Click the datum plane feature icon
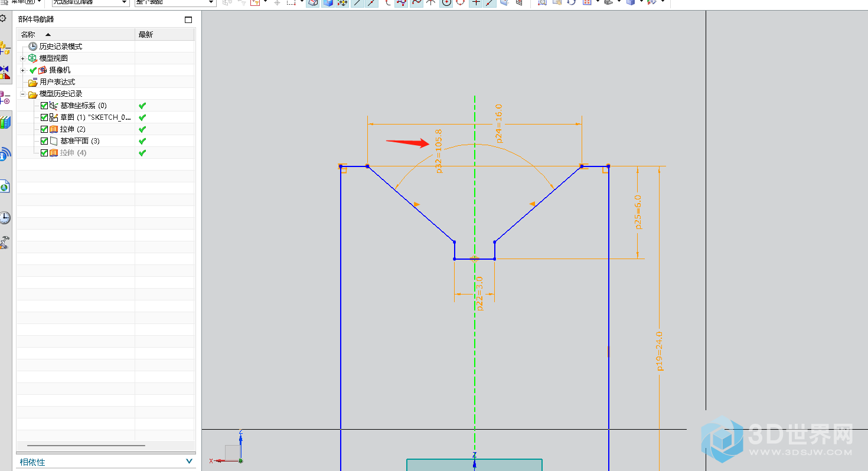The height and width of the screenshot is (471, 868). (54, 140)
